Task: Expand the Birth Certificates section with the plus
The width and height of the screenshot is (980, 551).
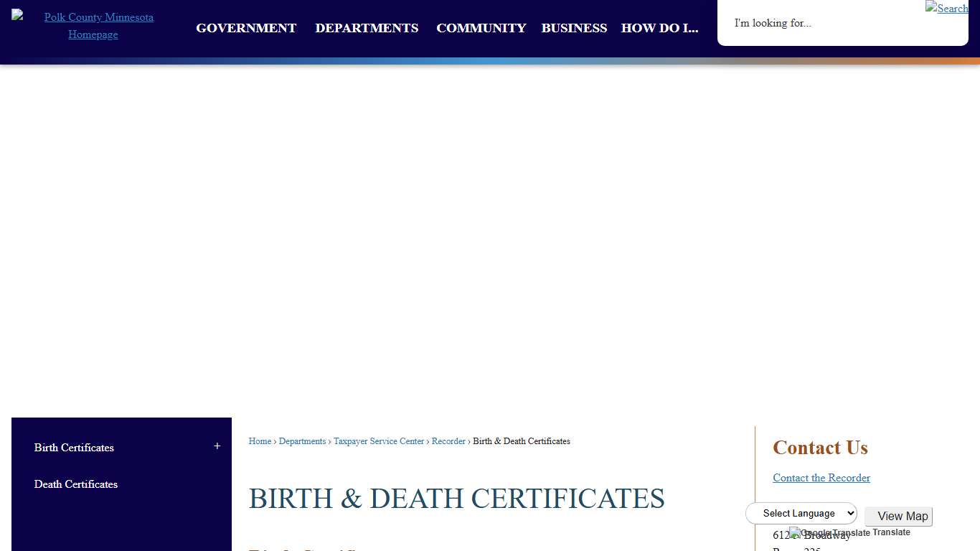Action: tap(217, 446)
